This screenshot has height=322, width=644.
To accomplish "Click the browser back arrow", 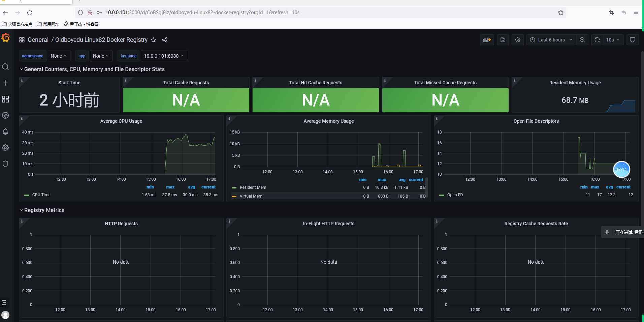I will (5, 12).
